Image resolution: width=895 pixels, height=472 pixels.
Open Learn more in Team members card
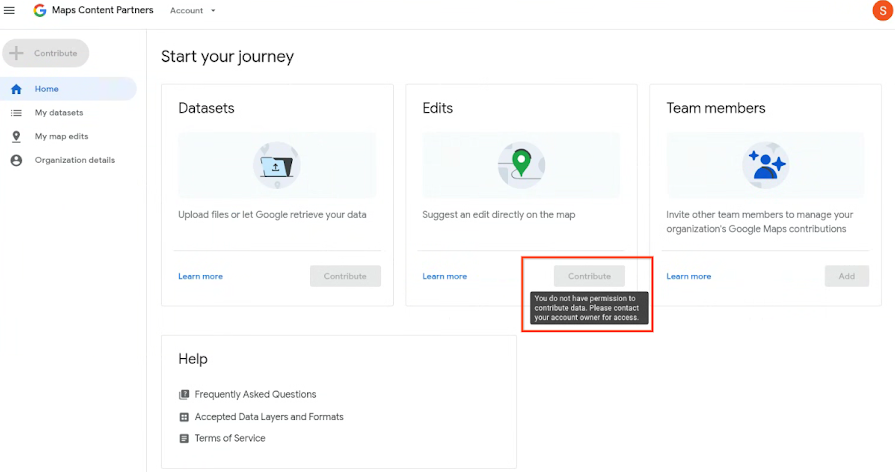688,276
